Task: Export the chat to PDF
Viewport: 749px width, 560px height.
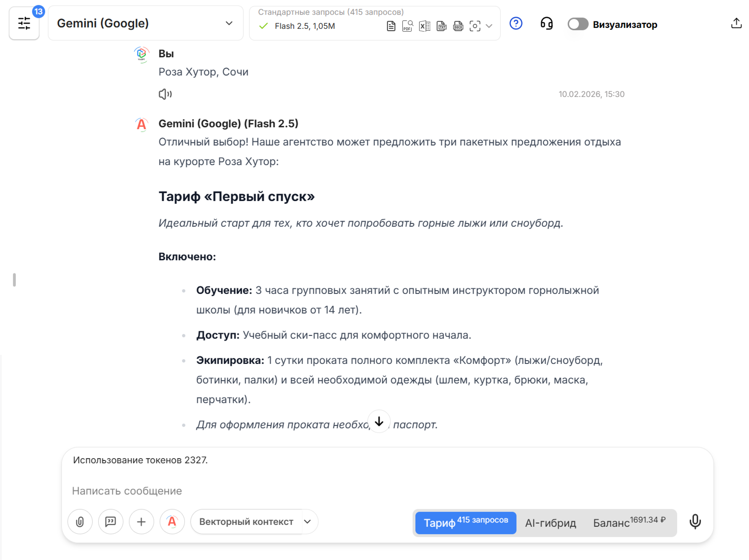Action: click(407, 26)
